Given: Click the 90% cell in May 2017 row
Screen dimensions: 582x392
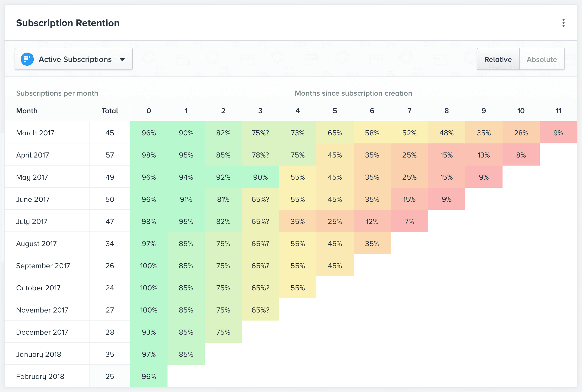Looking at the screenshot, I should tap(261, 177).
